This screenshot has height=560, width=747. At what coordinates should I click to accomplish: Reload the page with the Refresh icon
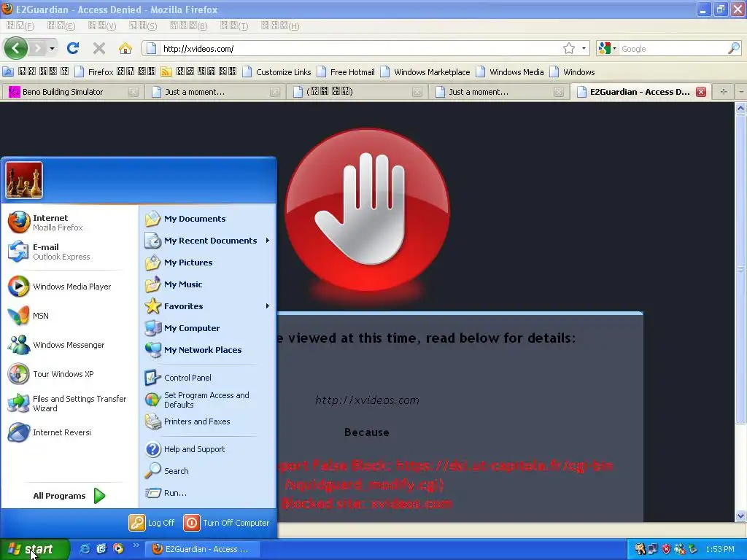pyautogui.click(x=73, y=48)
